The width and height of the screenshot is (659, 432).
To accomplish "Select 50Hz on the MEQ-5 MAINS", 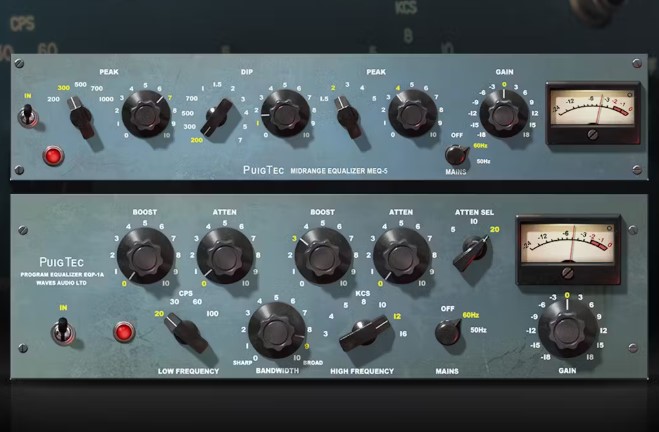I will click(x=483, y=161).
